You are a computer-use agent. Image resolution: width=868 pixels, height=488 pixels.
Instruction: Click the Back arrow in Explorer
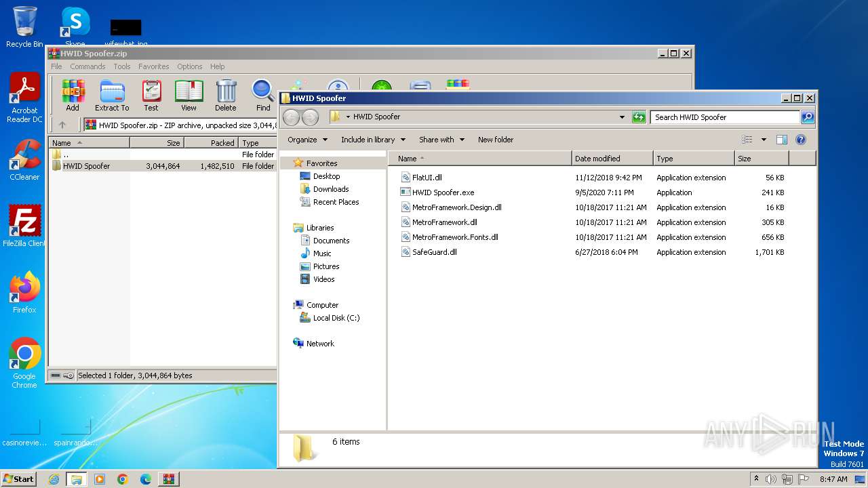pyautogui.click(x=291, y=117)
